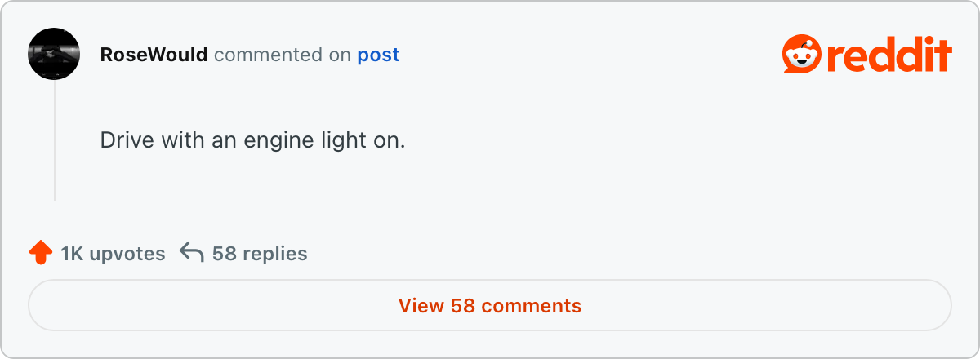Click the "View 58 comments" button
Viewport: 980px width, 359px height.
pos(490,306)
